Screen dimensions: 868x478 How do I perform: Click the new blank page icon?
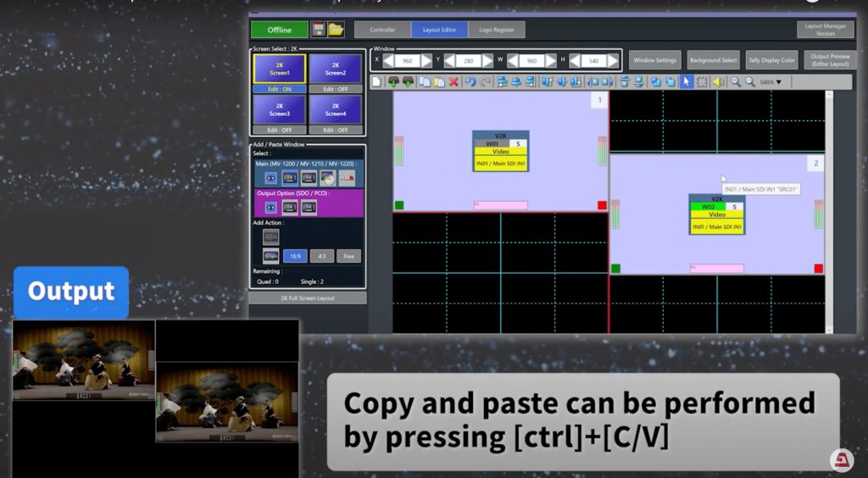pos(377,82)
